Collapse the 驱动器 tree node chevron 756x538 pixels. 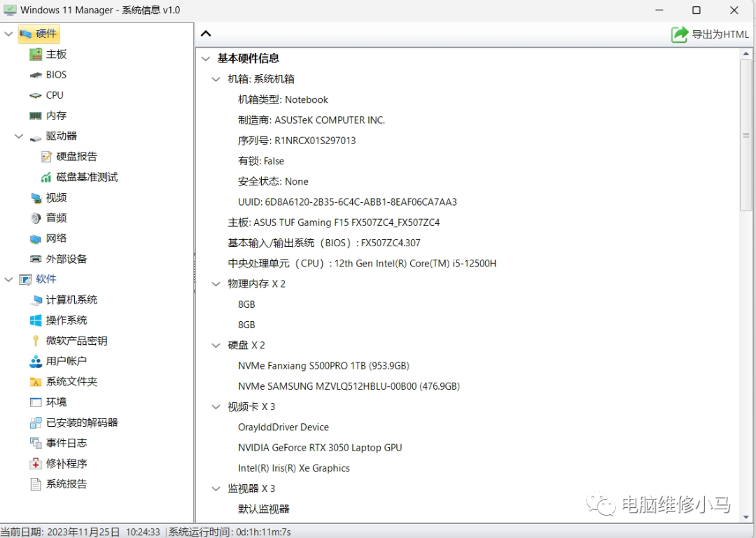(x=19, y=136)
